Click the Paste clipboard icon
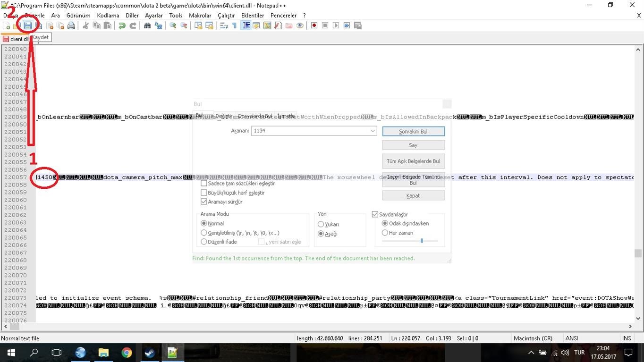 tap(108, 25)
